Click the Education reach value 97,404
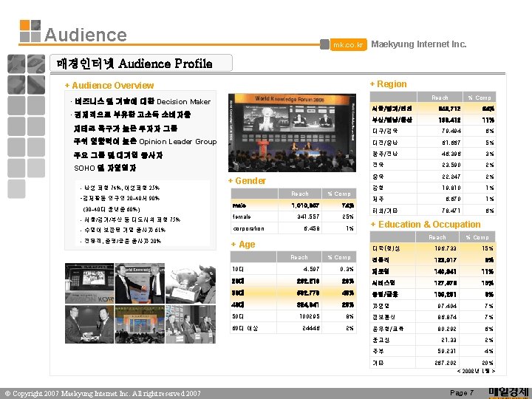The height and width of the screenshot is (399, 532). (447, 306)
